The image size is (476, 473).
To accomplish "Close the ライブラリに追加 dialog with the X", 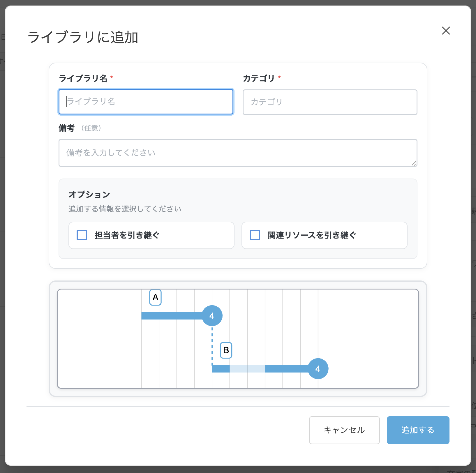I will click(x=446, y=31).
